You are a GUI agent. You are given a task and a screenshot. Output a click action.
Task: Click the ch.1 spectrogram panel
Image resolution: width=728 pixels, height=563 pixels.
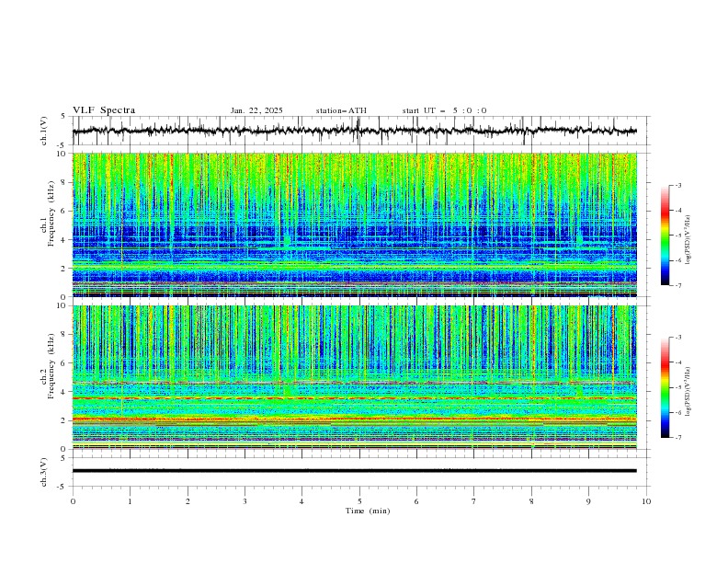click(355, 224)
